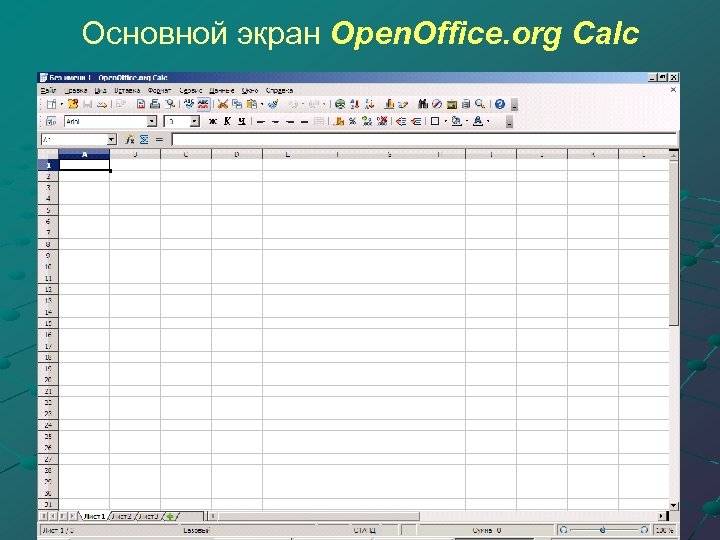Click into the formula input line
Screen dimensions: 720x540
pos(424,140)
